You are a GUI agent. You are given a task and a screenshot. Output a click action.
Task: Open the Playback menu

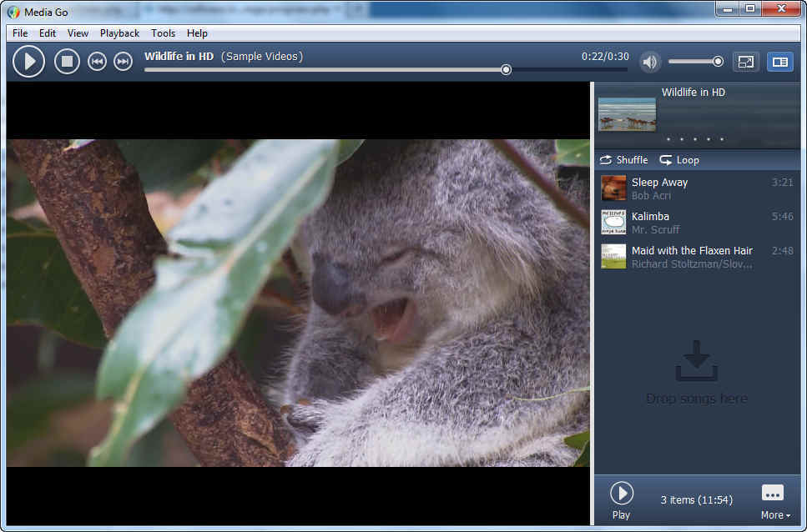[x=119, y=33]
